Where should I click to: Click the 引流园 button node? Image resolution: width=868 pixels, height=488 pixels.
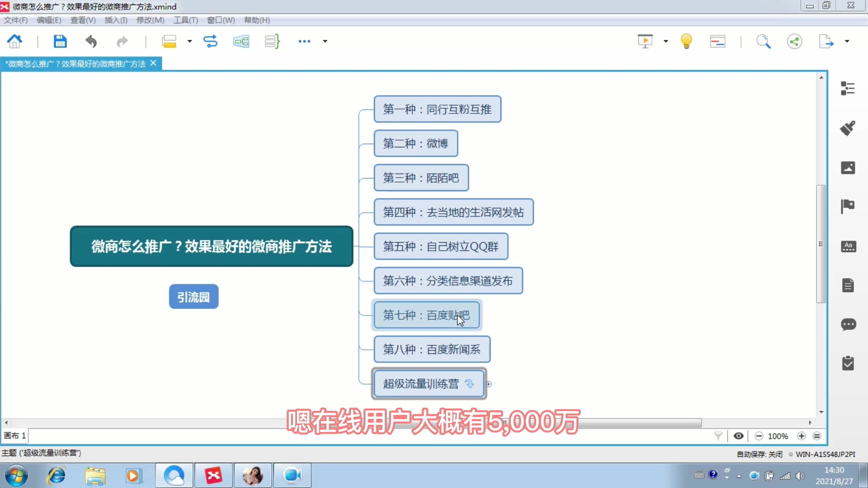click(x=193, y=297)
